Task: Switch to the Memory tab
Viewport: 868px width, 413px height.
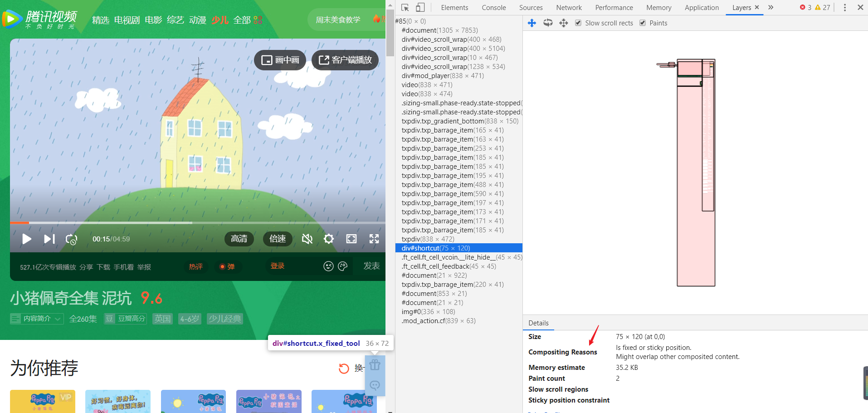Action: [x=658, y=8]
